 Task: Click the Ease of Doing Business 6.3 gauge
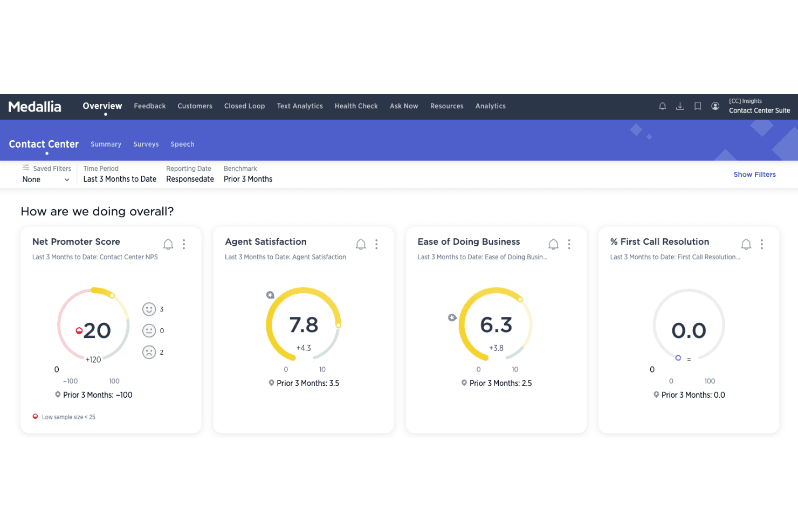click(496, 325)
